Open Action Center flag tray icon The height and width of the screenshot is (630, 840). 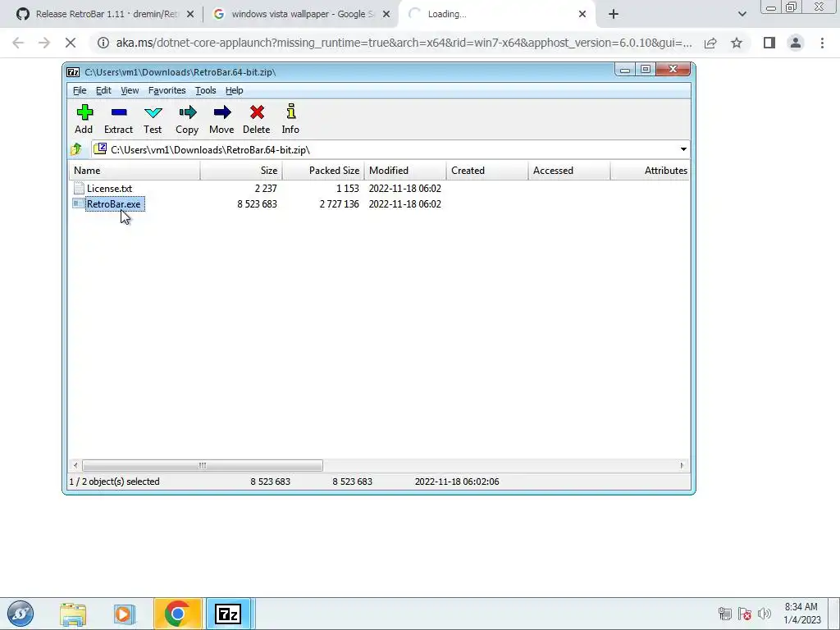pyautogui.click(x=745, y=614)
